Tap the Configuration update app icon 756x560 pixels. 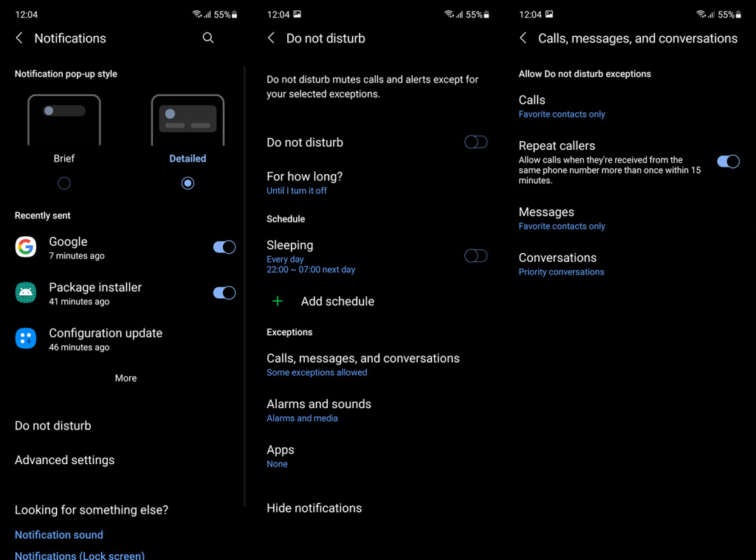[x=26, y=339]
